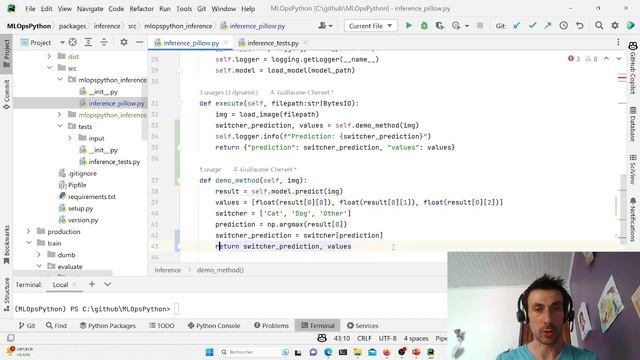The height and width of the screenshot is (360, 640).
Task: Expand the dist folder
Action: pos(49,56)
